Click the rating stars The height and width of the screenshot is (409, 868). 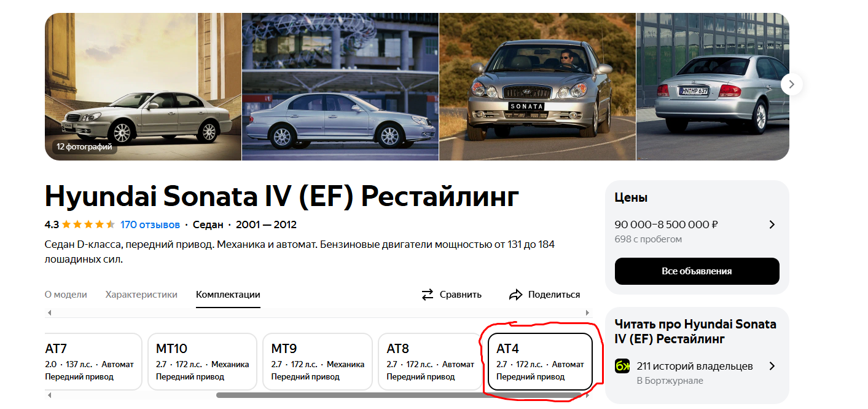click(88, 224)
